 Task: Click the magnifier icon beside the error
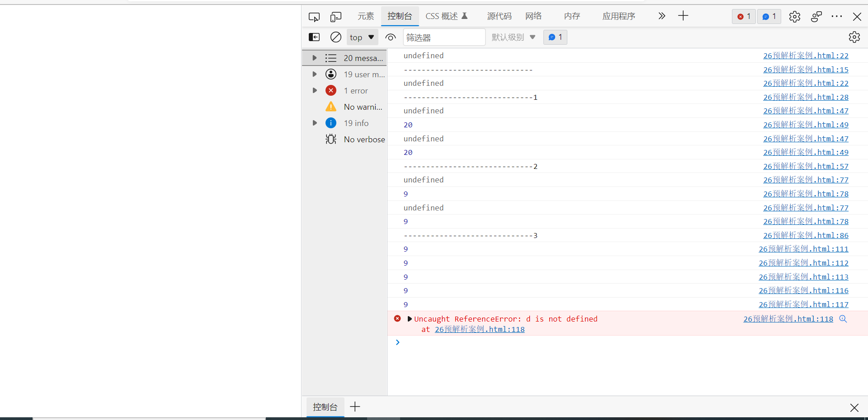(843, 319)
